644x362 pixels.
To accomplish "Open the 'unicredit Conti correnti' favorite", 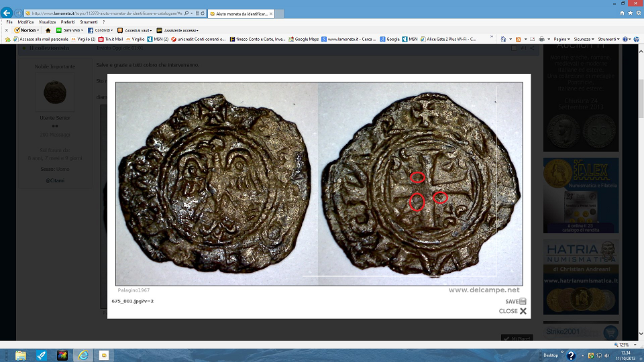I will point(199,40).
